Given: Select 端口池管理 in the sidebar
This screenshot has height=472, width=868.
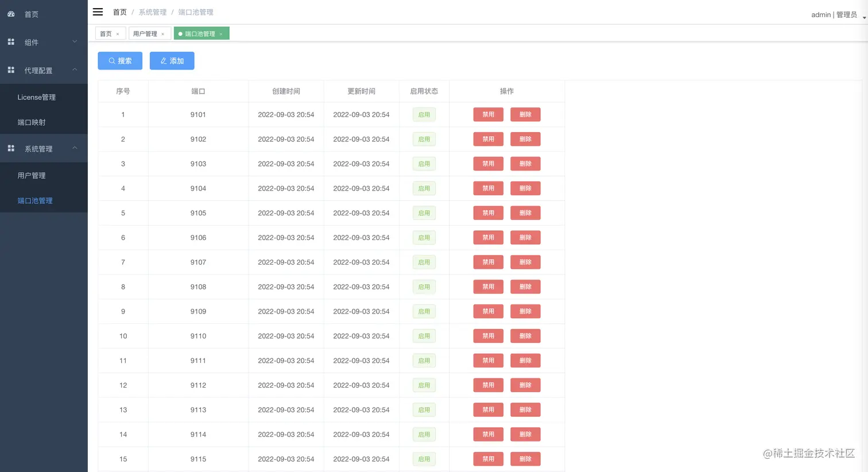Looking at the screenshot, I should [44, 200].
